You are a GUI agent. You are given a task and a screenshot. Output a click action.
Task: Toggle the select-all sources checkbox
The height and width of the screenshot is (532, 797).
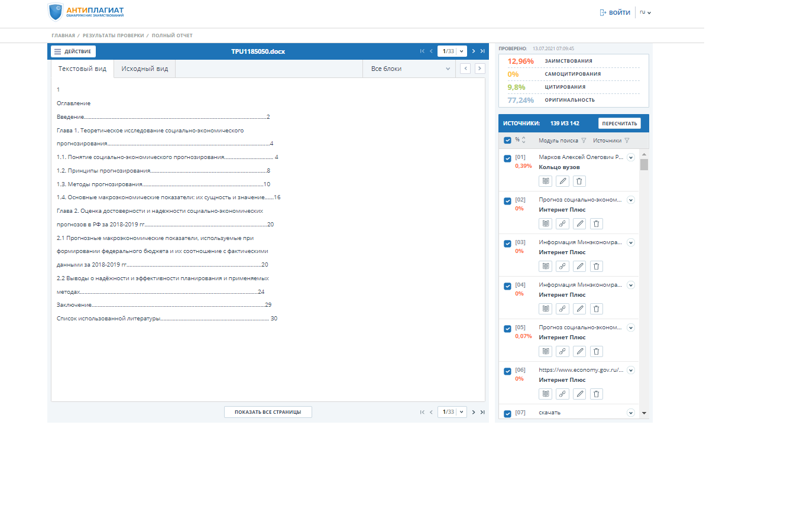pyautogui.click(x=507, y=140)
